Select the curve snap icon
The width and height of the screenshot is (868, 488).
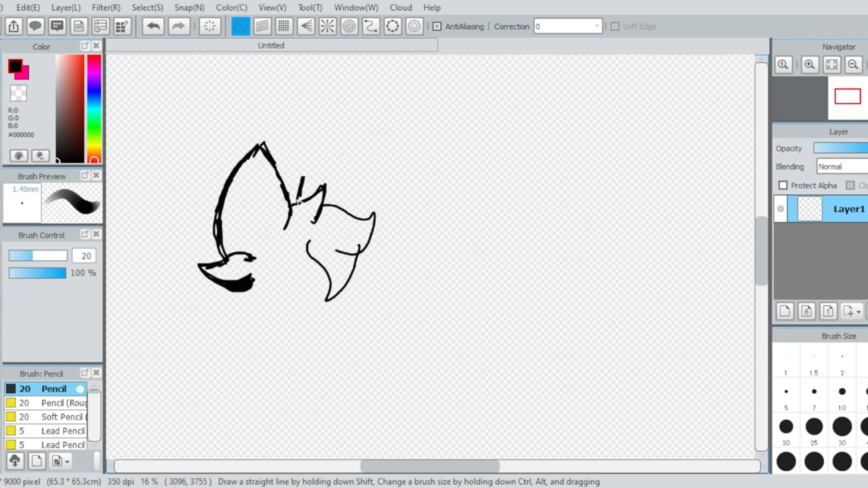[371, 26]
